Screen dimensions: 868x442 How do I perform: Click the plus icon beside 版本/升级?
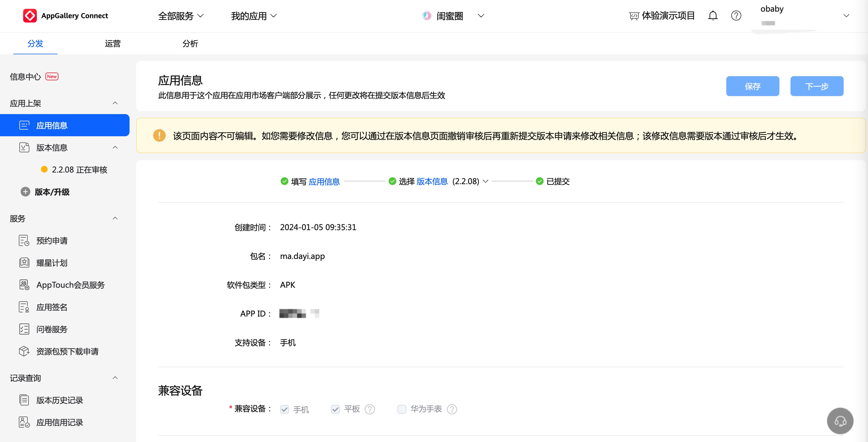click(x=25, y=192)
